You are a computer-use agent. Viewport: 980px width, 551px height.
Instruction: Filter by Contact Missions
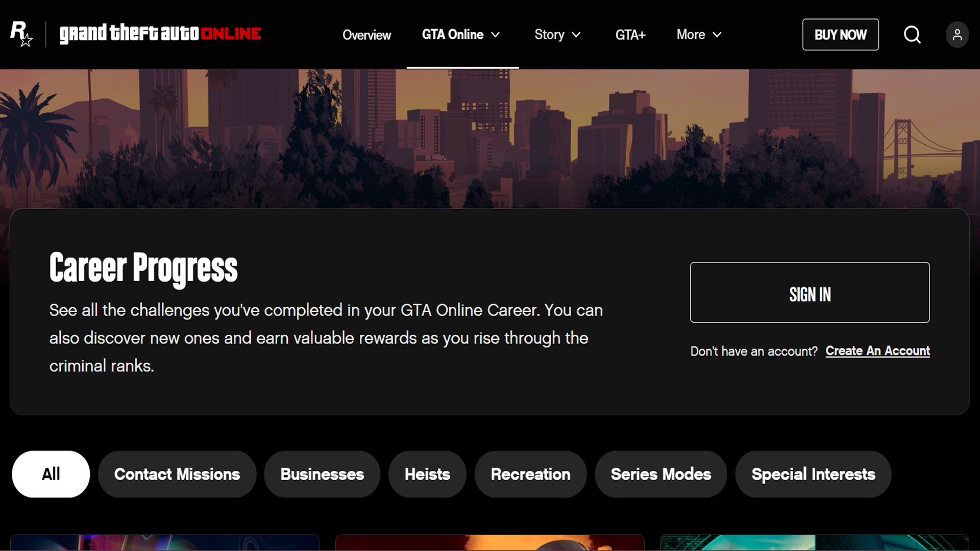[x=177, y=474]
